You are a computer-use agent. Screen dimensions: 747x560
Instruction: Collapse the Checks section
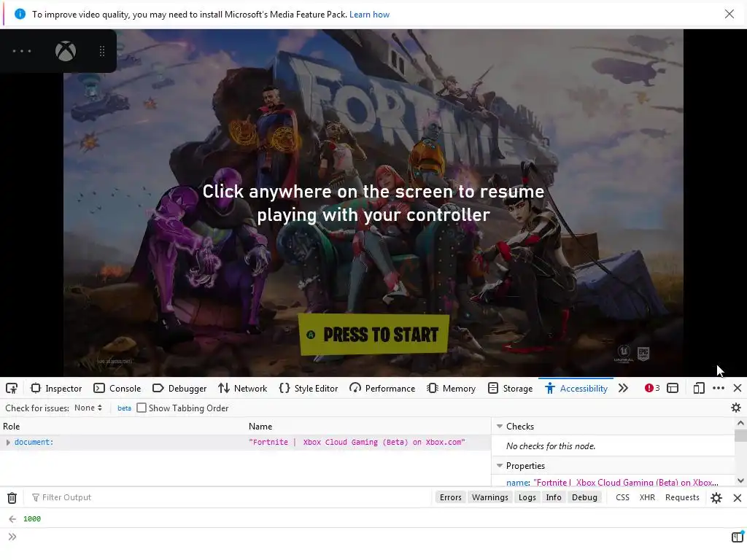pos(500,426)
